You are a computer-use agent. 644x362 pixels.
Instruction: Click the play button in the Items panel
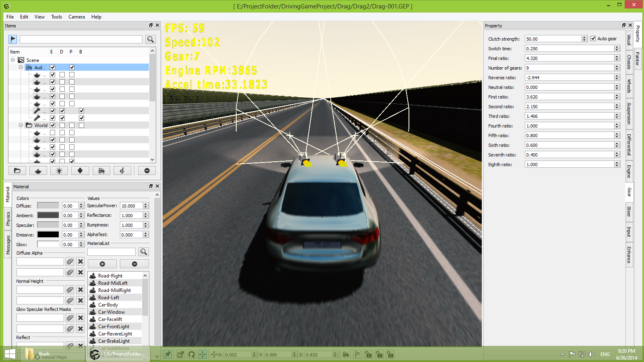[x=13, y=39]
